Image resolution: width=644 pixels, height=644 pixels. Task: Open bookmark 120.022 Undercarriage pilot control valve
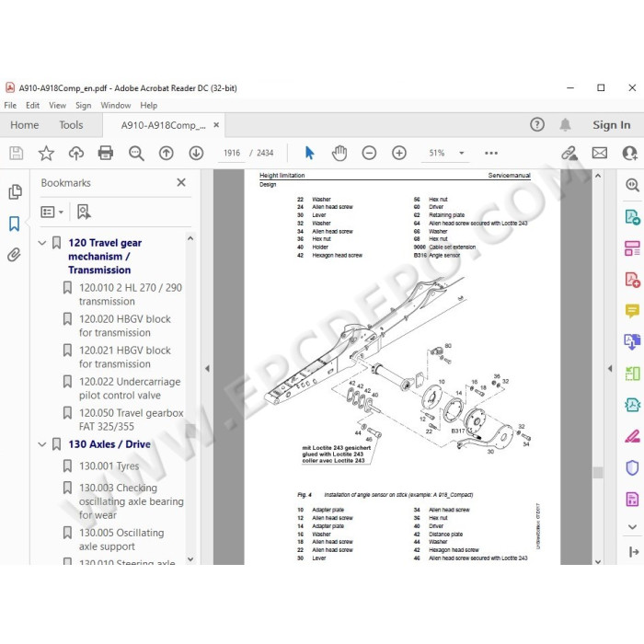click(x=130, y=388)
